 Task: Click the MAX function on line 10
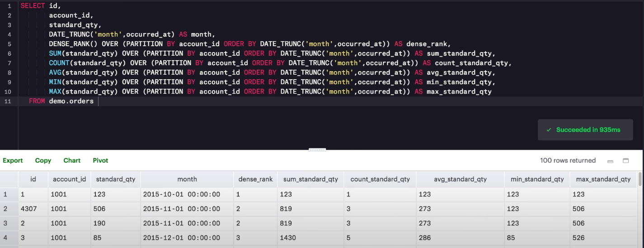pyautogui.click(x=55, y=91)
